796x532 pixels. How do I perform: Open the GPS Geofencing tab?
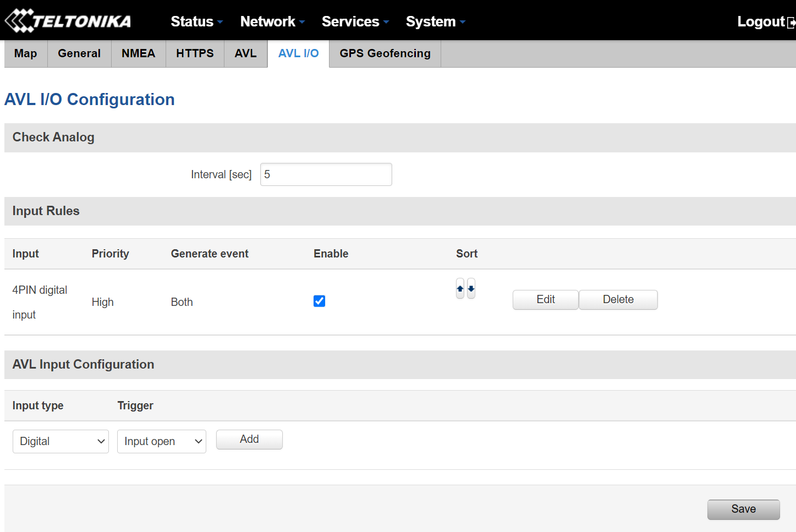point(385,53)
